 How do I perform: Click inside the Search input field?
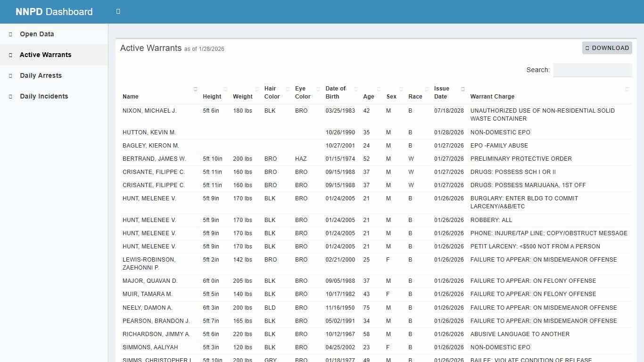click(x=592, y=70)
